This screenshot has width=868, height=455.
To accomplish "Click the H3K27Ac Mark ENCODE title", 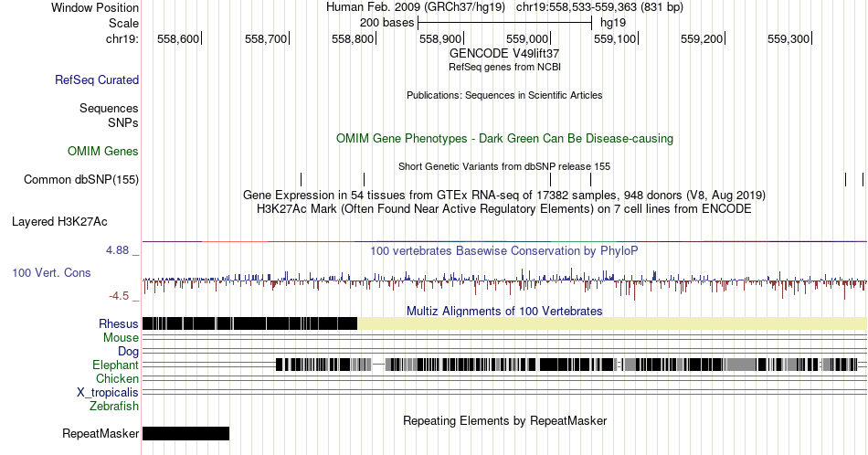I will (504, 208).
